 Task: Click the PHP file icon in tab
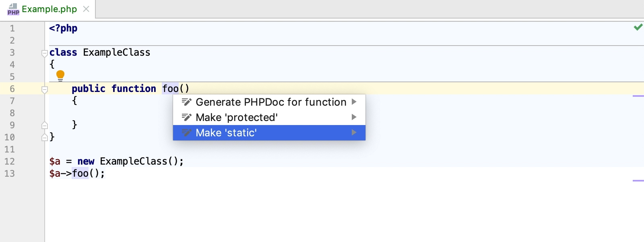[13, 9]
